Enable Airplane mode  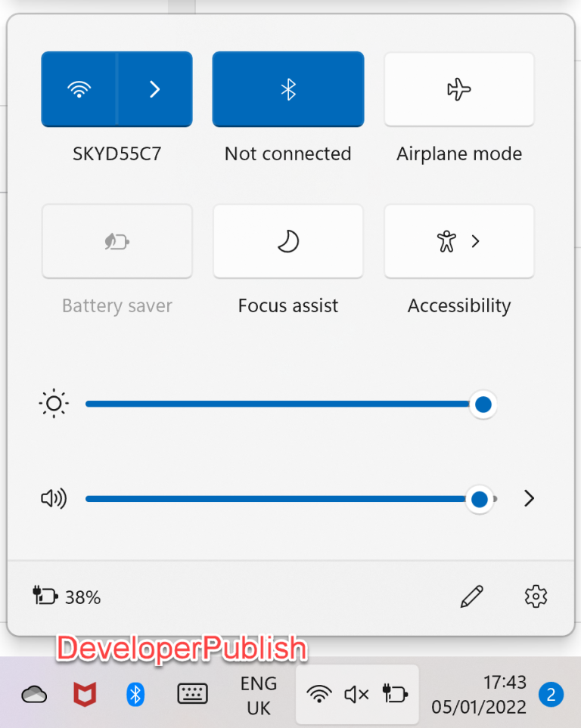point(459,88)
